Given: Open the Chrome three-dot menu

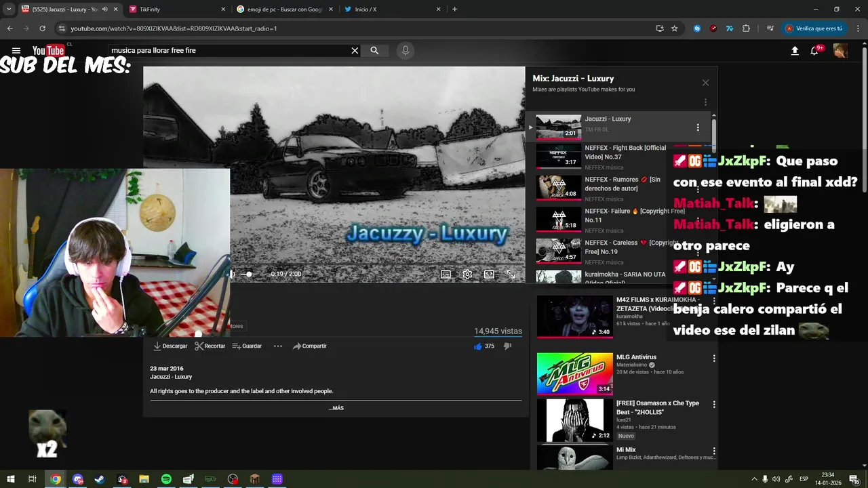Looking at the screenshot, I should point(857,28).
